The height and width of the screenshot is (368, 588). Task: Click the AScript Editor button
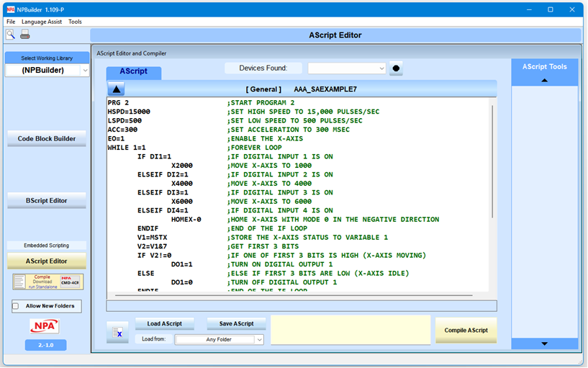pyautogui.click(x=47, y=261)
